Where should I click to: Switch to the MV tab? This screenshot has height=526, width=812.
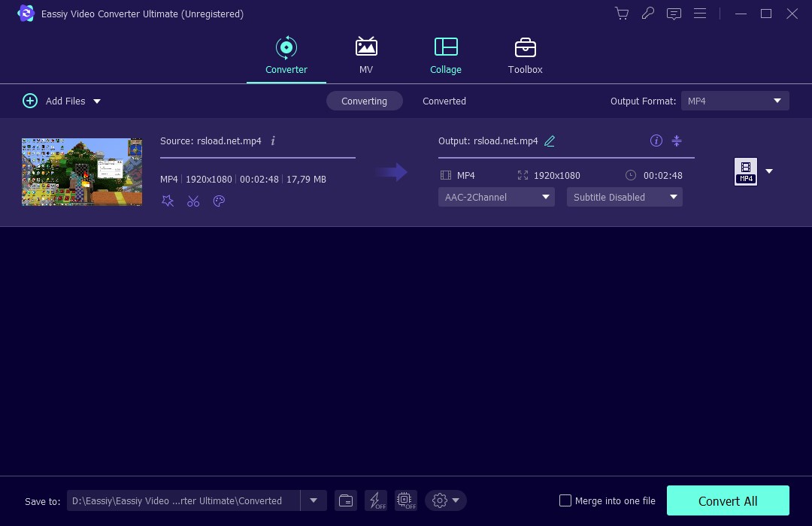click(366, 56)
